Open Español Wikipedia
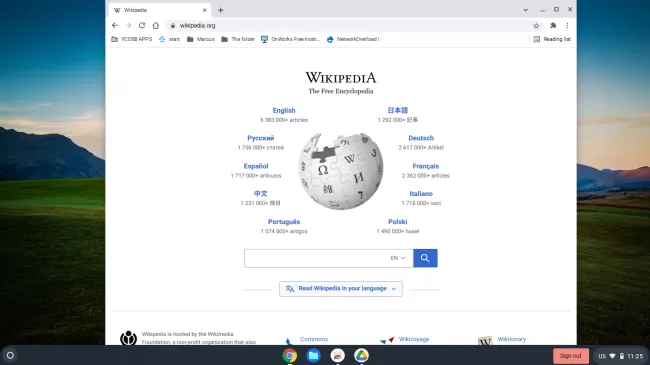Image resolution: width=650 pixels, height=365 pixels. point(256,166)
